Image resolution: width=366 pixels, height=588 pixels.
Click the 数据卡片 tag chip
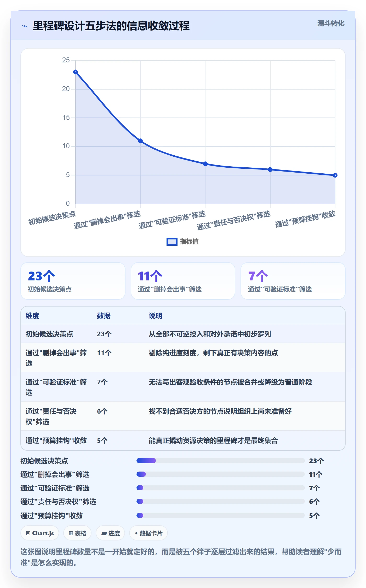[148, 533]
